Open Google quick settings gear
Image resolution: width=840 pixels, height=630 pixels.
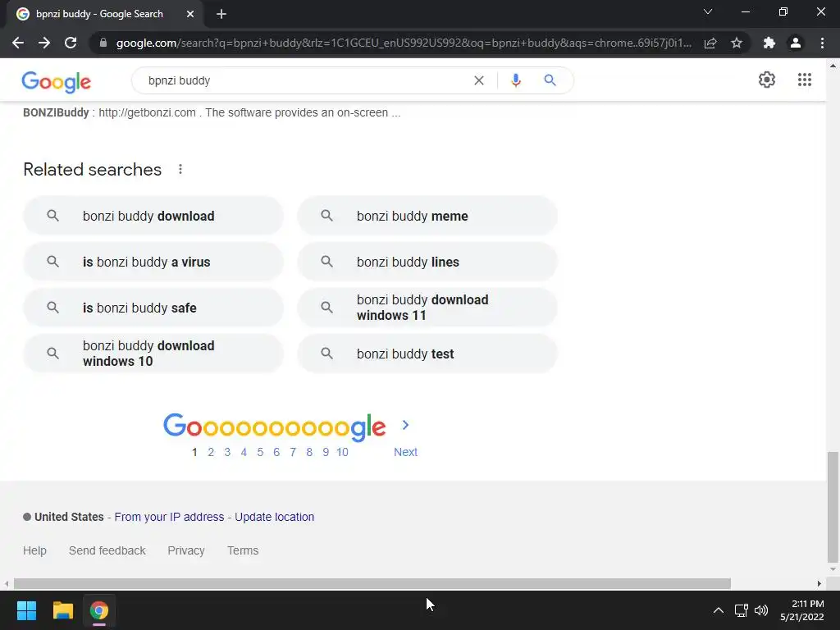[767, 80]
